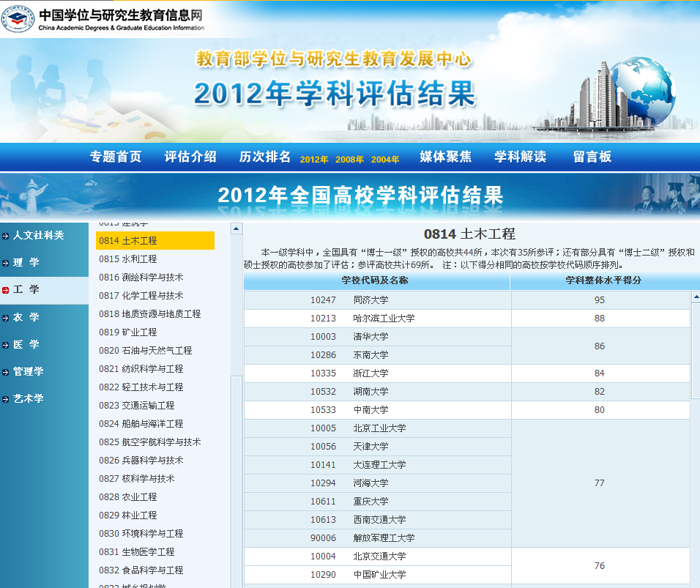Select subject 0819 矿业工程
The height and width of the screenshot is (588, 700).
pyautogui.click(x=128, y=332)
